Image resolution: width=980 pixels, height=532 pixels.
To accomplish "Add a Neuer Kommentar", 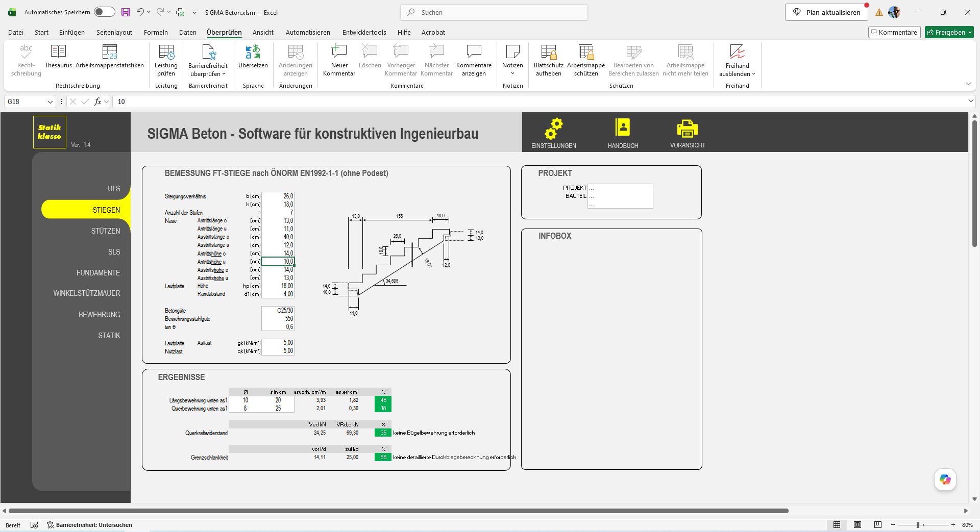I will click(x=339, y=61).
